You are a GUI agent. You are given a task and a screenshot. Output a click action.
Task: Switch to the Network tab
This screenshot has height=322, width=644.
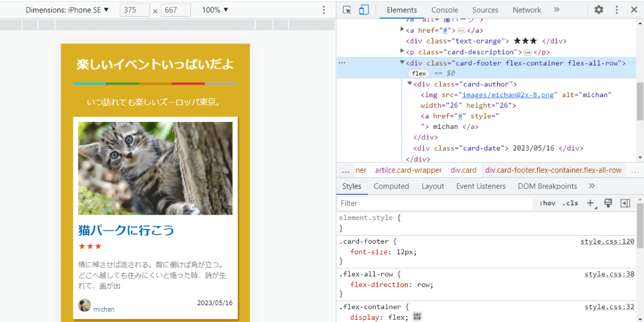pos(527,10)
